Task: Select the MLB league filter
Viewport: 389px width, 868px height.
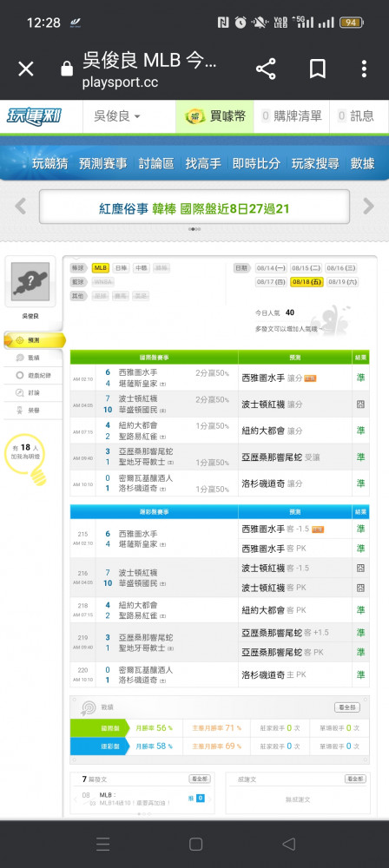Action: click(x=101, y=267)
